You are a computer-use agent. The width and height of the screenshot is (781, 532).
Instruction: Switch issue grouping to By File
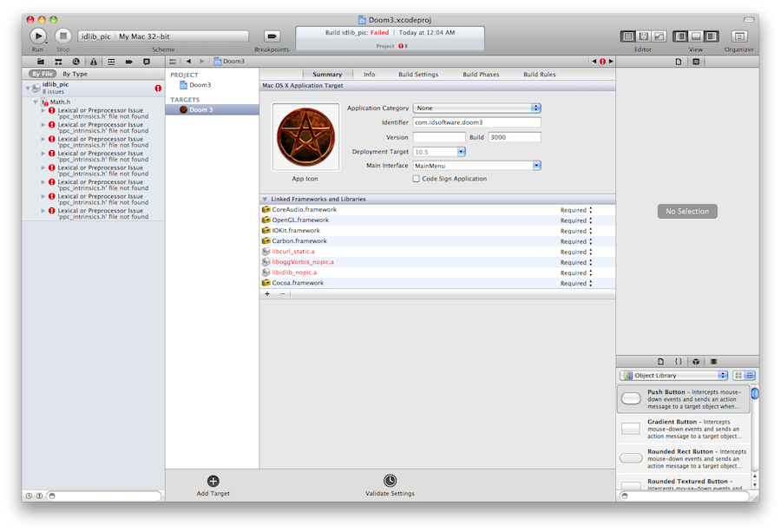42,74
